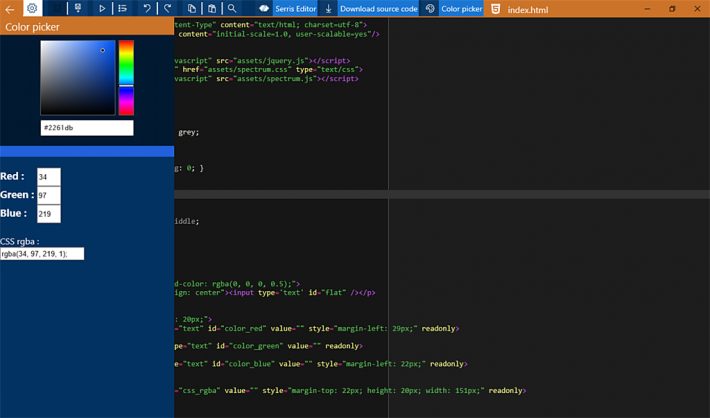This screenshot has height=418, width=710.
Task: Click the save icon in the toolbar
Action: [x=78, y=8]
